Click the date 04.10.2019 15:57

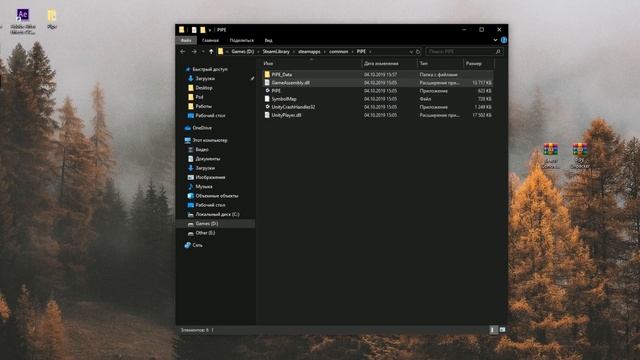coord(380,75)
